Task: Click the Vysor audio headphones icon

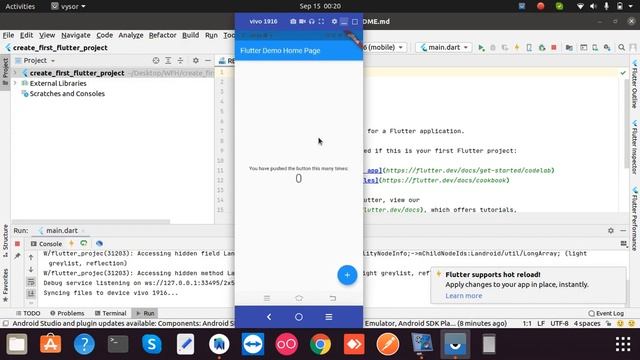Action: click(x=312, y=21)
